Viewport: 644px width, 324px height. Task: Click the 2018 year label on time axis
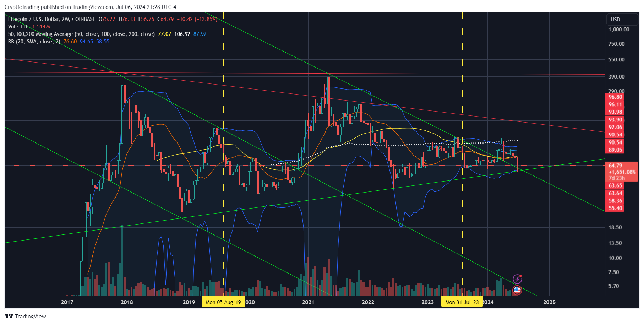pyautogui.click(x=127, y=302)
